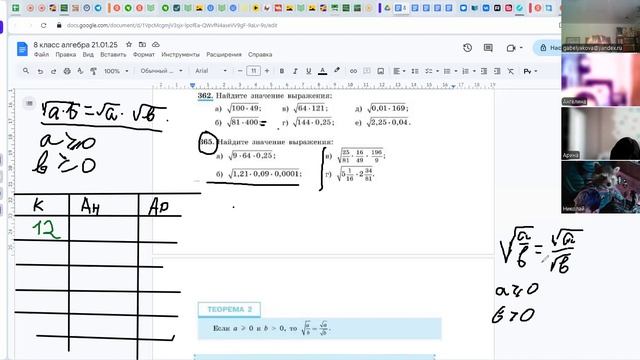Toggle underline formatting
Viewport: 640px width, 360px height.
point(309,71)
